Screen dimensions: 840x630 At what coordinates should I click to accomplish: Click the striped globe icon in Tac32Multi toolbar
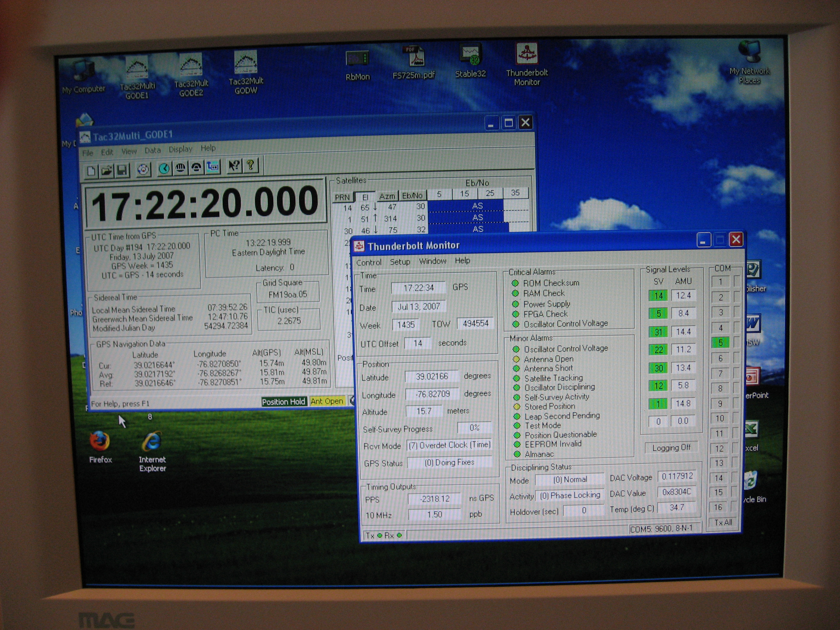[180, 167]
